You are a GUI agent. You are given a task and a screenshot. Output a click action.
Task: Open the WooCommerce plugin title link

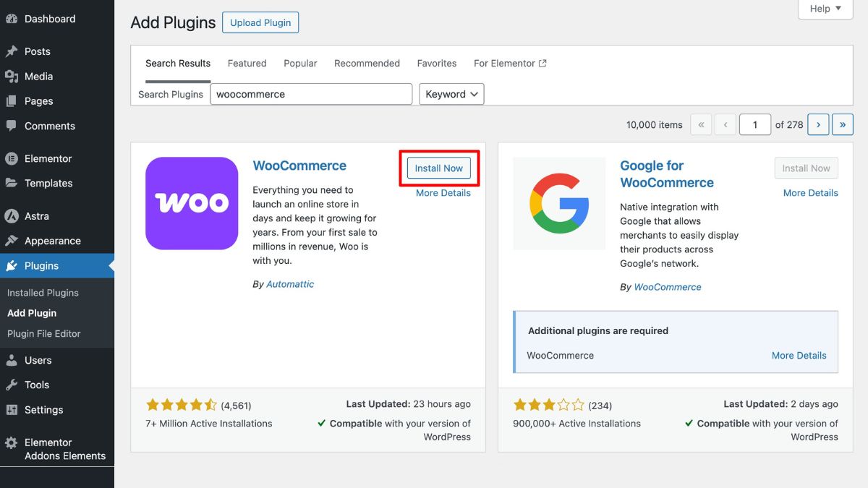click(299, 166)
